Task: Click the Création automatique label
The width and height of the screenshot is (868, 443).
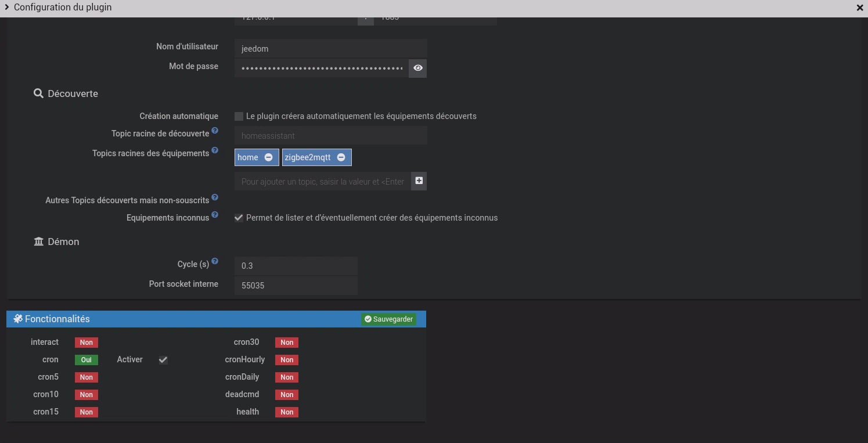Action: tap(179, 116)
